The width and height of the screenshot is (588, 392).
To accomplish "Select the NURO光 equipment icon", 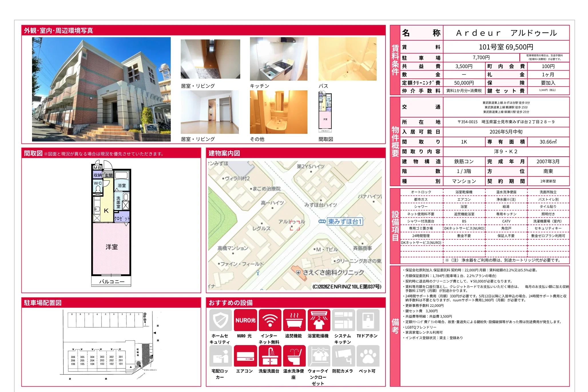I will click(x=245, y=320).
